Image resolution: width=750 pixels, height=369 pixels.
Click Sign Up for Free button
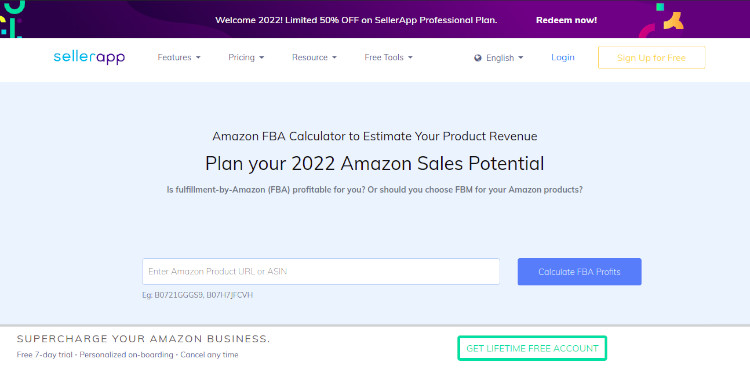point(651,57)
